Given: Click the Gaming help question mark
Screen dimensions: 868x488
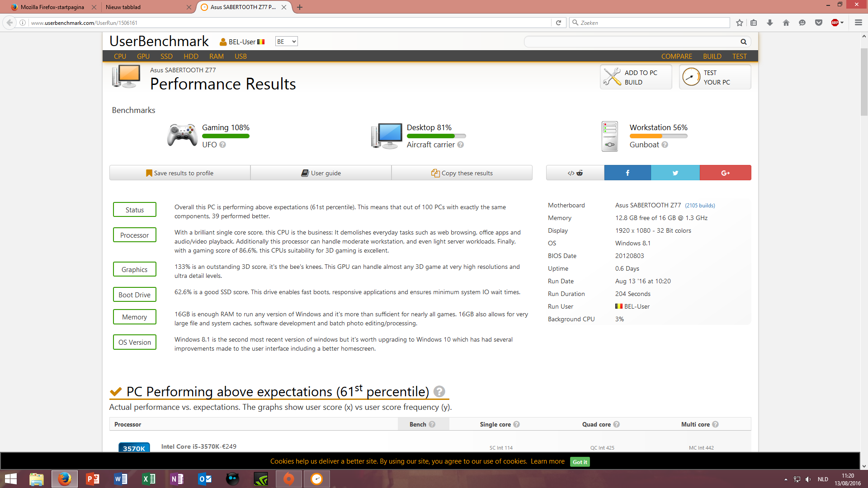Looking at the screenshot, I should (222, 145).
